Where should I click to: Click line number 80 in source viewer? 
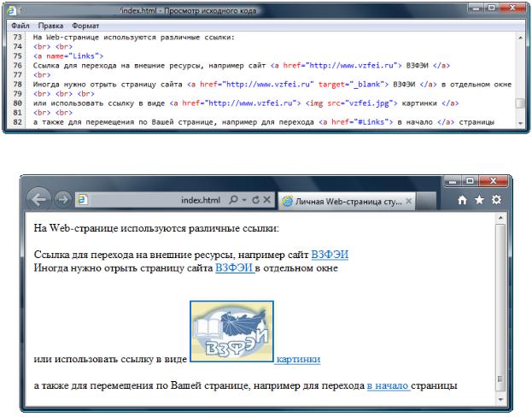click(17, 103)
